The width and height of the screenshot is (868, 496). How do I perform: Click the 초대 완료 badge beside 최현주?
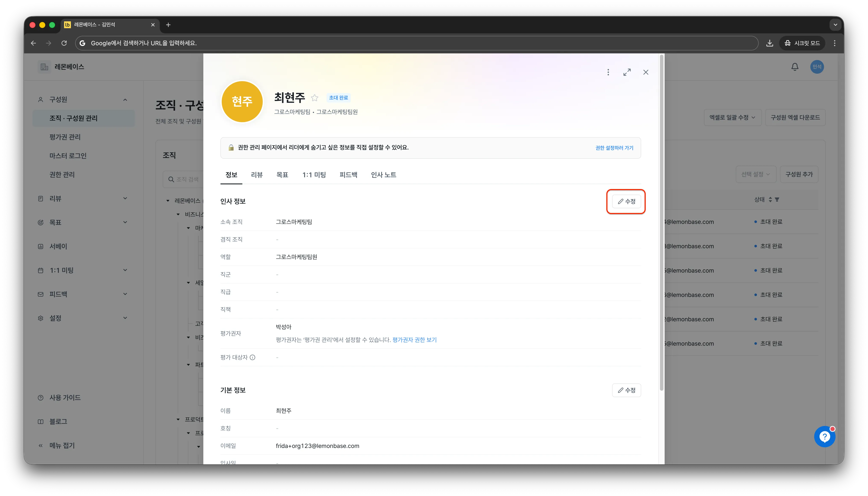(x=338, y=98)
